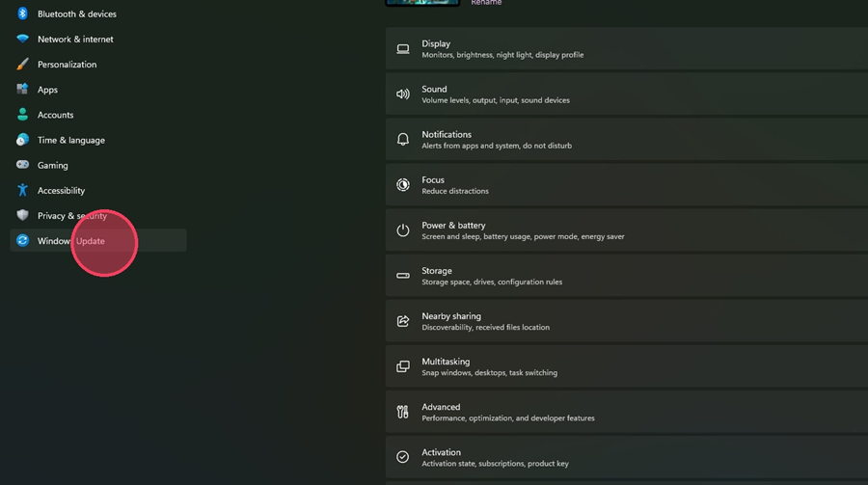This screenshot has width=868, height=485.
Task: Open Focus settings row
Action: [627, 185]
